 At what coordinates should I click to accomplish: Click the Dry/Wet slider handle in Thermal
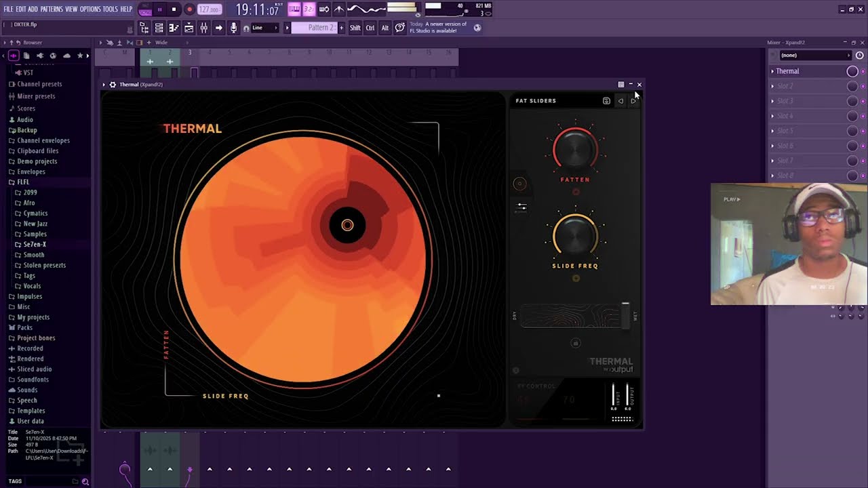pyautogui.click(x=625, y=316)
